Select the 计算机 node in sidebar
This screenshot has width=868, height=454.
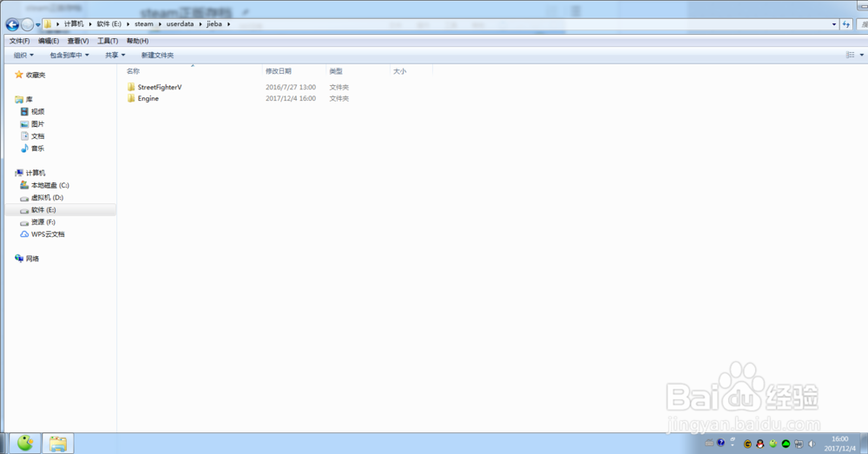(x=36, y=173)
